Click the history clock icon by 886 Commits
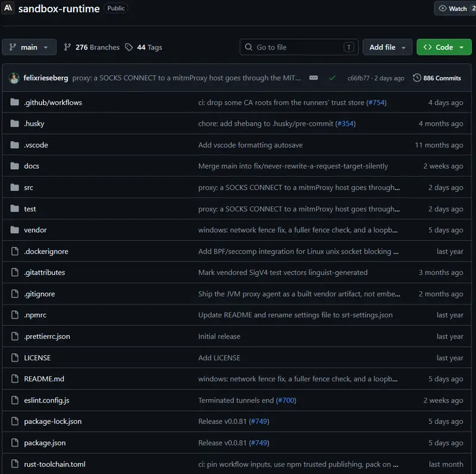 tap(417, 78)
